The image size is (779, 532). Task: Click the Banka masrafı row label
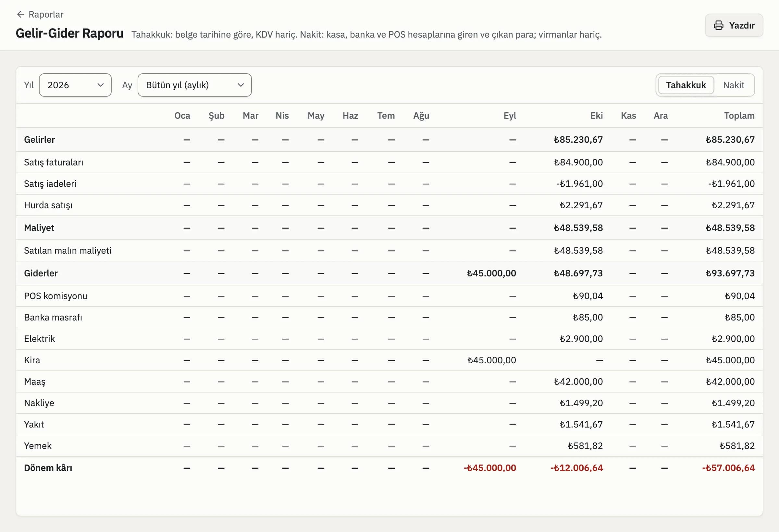pyautogui.click(x=53, y=318)
